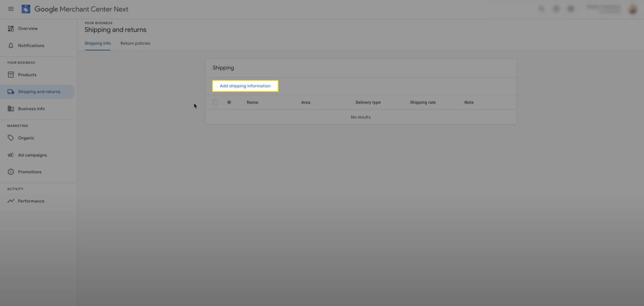Viewport: 644px width, 306px height.
Task: Open Overview from the sidebar
Action: pyautogui.click(x=28, y=29)
